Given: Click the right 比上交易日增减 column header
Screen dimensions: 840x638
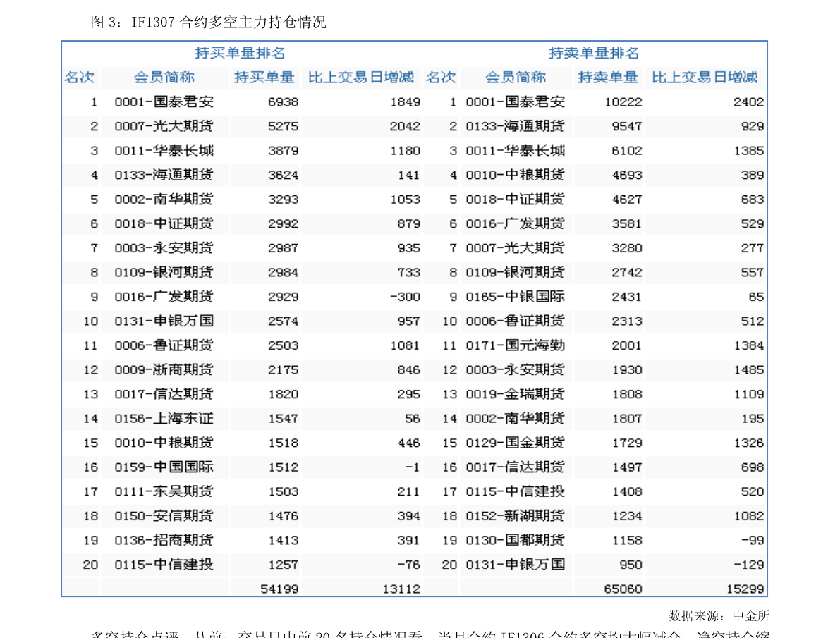Looking at the screenshot, I should [705, 78].
